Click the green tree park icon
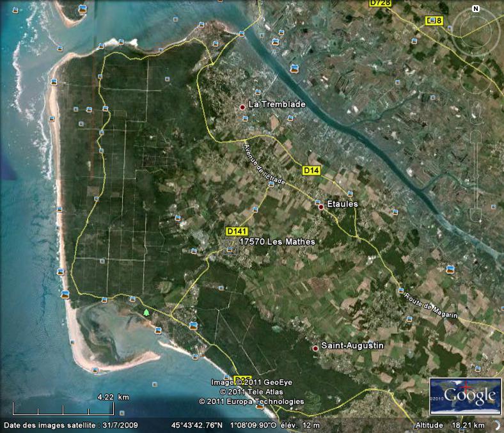504x433 pixels. tap(146, 312)
